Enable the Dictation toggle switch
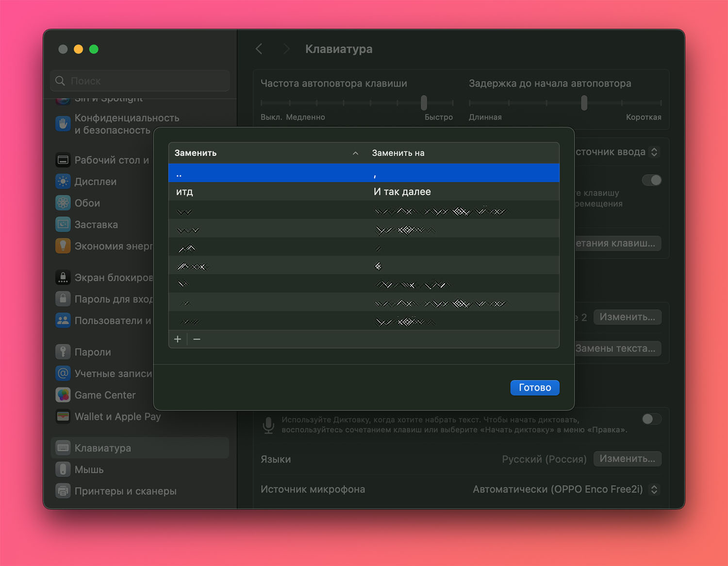This screenshot has height=566, width=728. click(651, 419)
